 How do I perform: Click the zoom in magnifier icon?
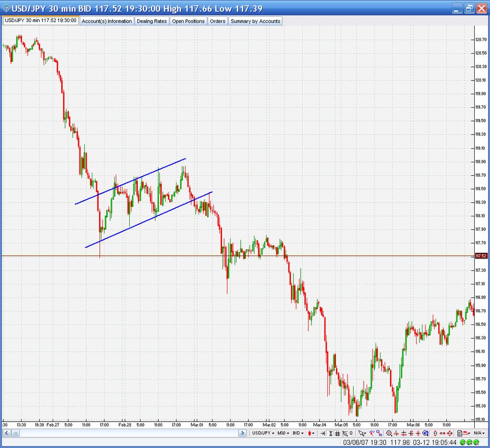389,433
